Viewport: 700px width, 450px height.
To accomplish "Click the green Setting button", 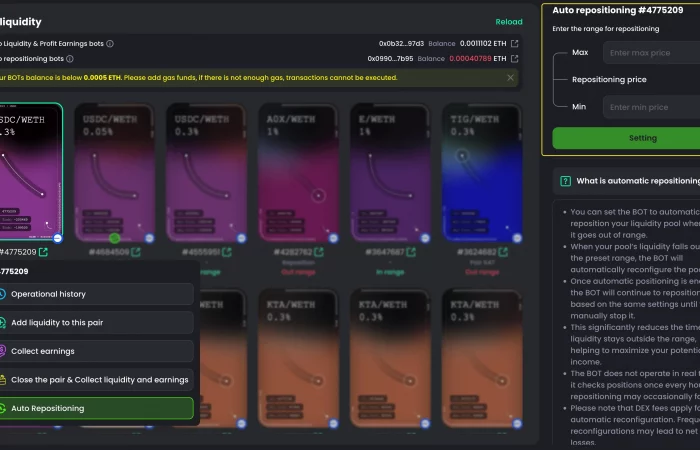I will (626, 138).
